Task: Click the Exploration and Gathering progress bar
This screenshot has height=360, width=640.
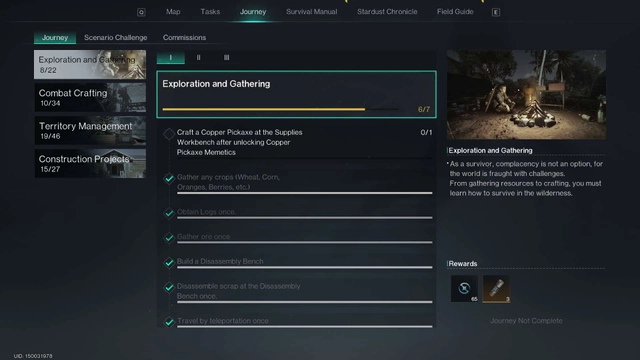Action: tap(280, 109)
